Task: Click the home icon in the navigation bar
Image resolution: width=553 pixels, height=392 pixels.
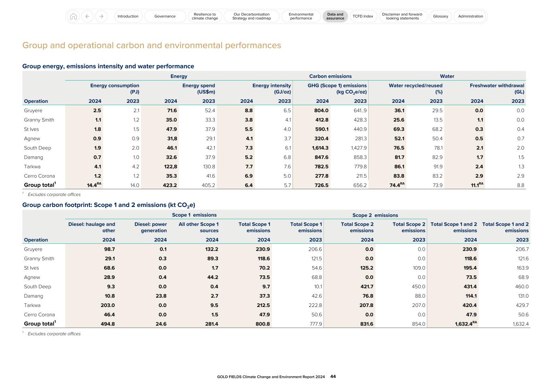Action: [x=74, y=16]
